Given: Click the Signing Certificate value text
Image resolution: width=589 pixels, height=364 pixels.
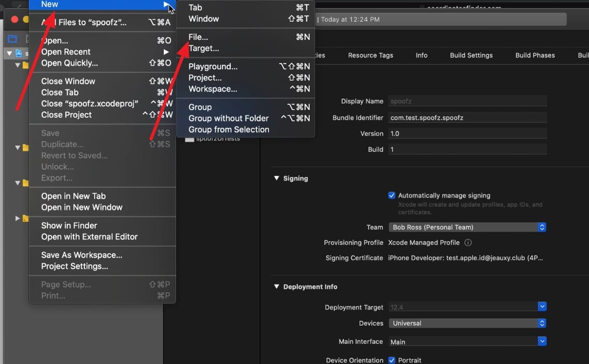Looking at the screenshot, I should click(x=465, y=258).
